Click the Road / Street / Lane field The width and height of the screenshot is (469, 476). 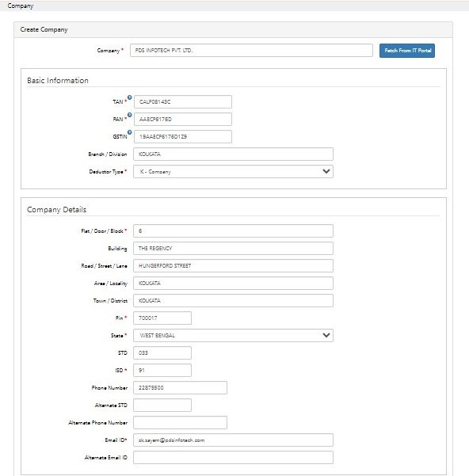[233, 266]
